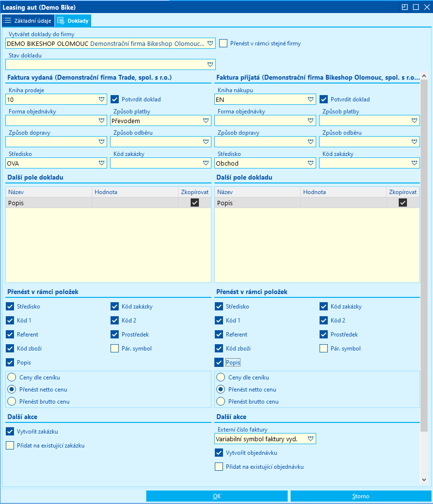Uncheck Referent in the right section
The height and width of the screenshot is (504, 433).
219,334
